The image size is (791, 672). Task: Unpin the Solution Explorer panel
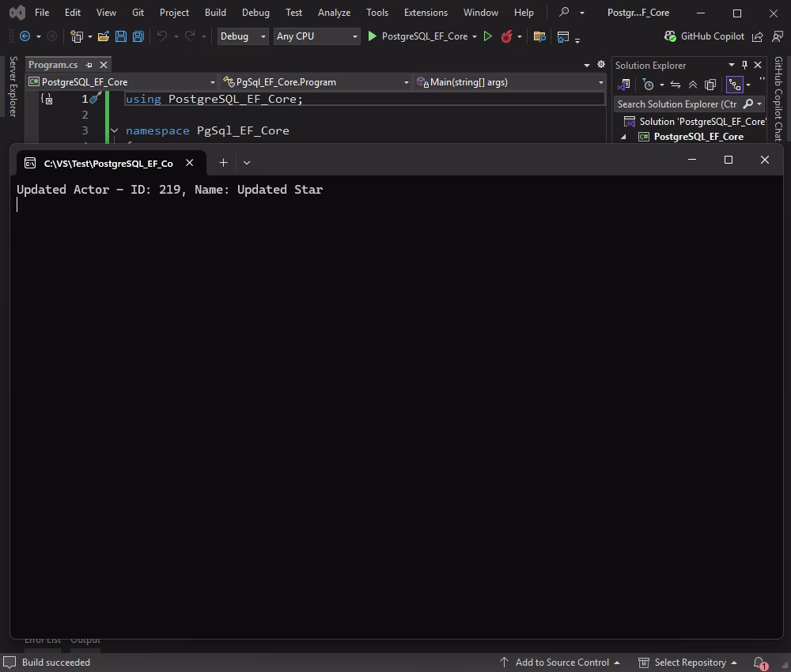pyautogui.click(x=744, y=65)
